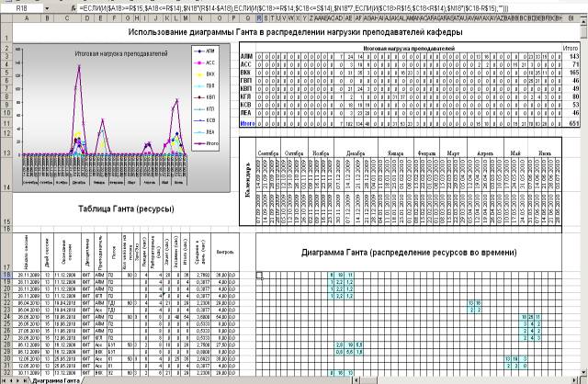Go to next sheet with tab arrow
Screen dimensions: 588x384
pyautogui.click(x=17, y=380)
